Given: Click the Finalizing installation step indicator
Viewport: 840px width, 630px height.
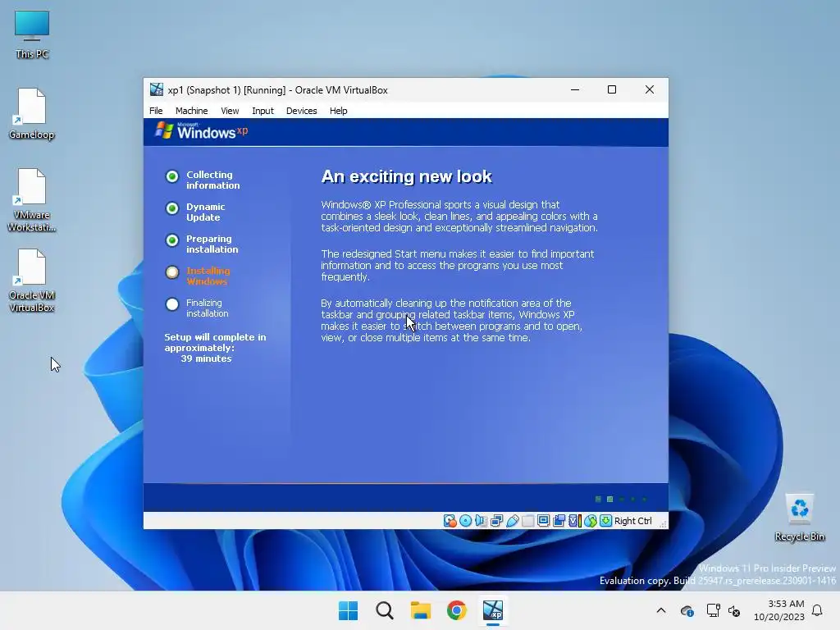Looking at the screenshot, I should [172, 305].
